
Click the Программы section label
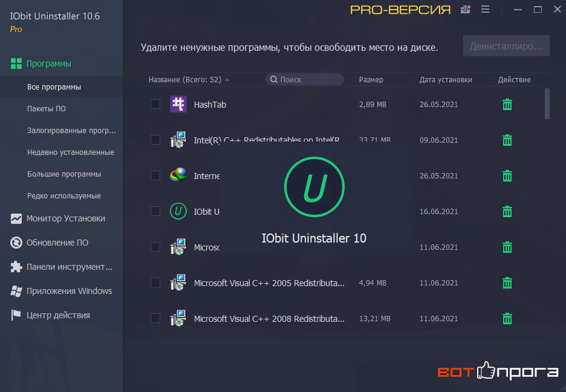click(49, 64)
